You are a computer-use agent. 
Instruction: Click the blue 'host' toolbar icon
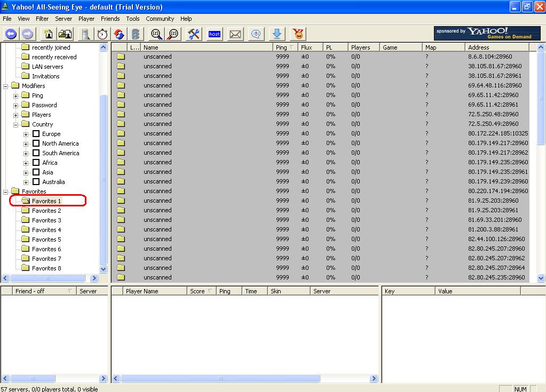pos(215,34)
